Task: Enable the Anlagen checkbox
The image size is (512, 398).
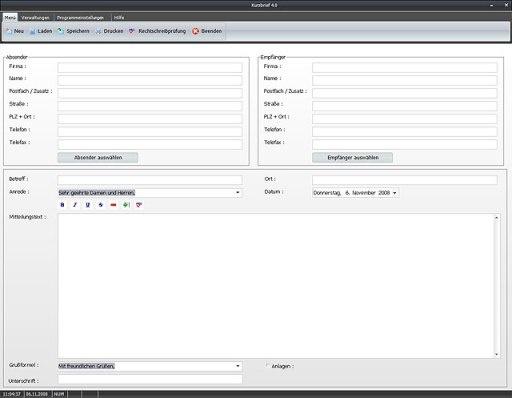Action: tap(267, 365)
